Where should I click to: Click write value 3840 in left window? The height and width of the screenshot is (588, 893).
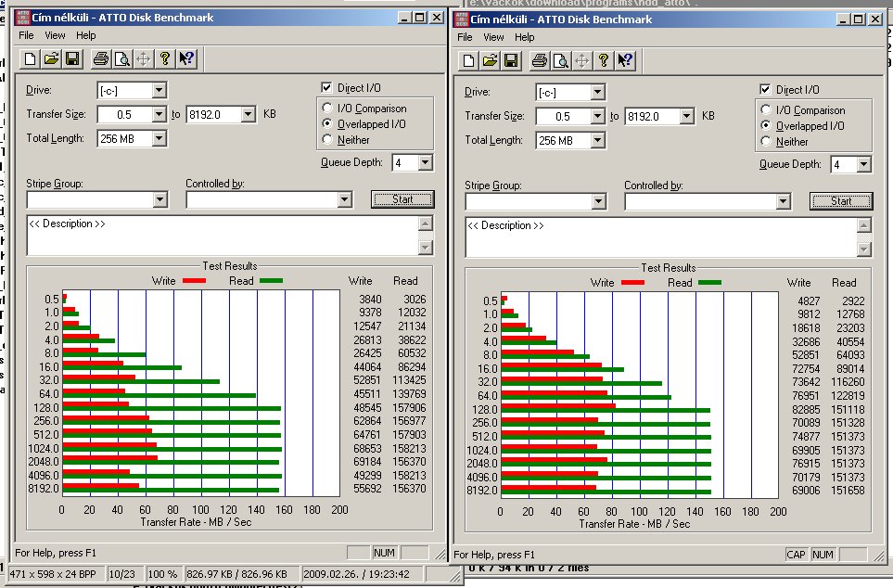point(370,300)
